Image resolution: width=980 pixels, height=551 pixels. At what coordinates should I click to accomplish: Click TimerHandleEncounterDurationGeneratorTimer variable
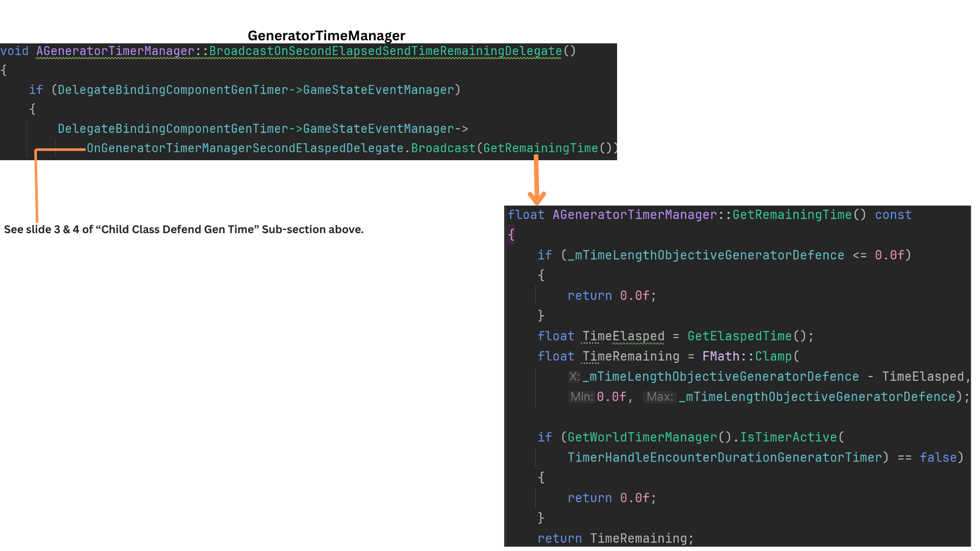pos(725,457)
